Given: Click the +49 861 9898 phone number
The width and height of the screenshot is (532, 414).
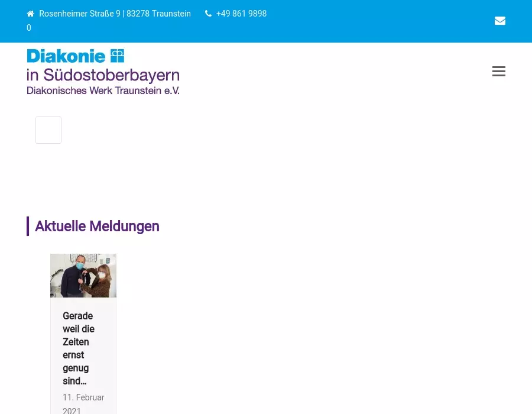Looking at the screenshot, I should [x=241, y=14].
